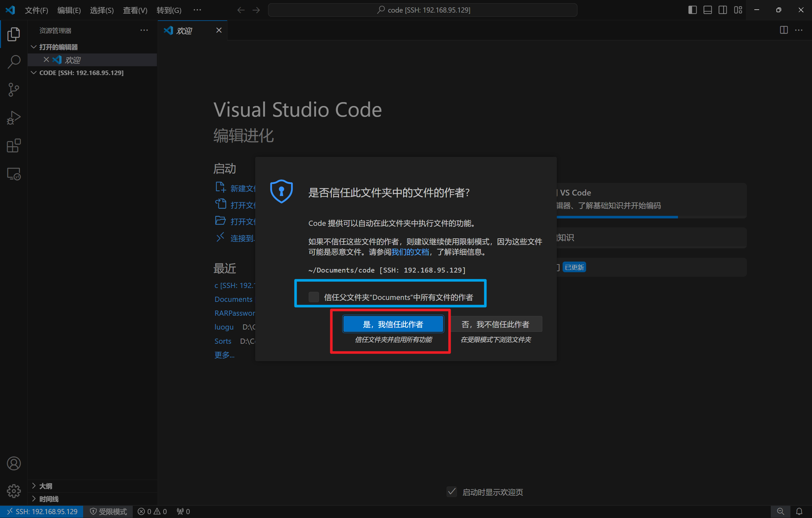
Task: Open forwarded ports status item
Action: pos(183,512)
